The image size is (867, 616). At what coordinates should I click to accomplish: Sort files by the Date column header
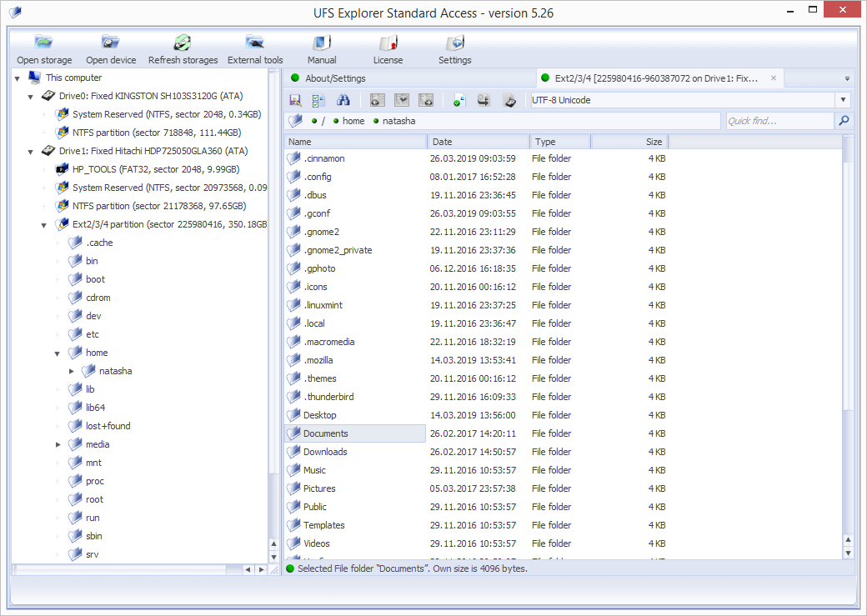pos(478,142)
